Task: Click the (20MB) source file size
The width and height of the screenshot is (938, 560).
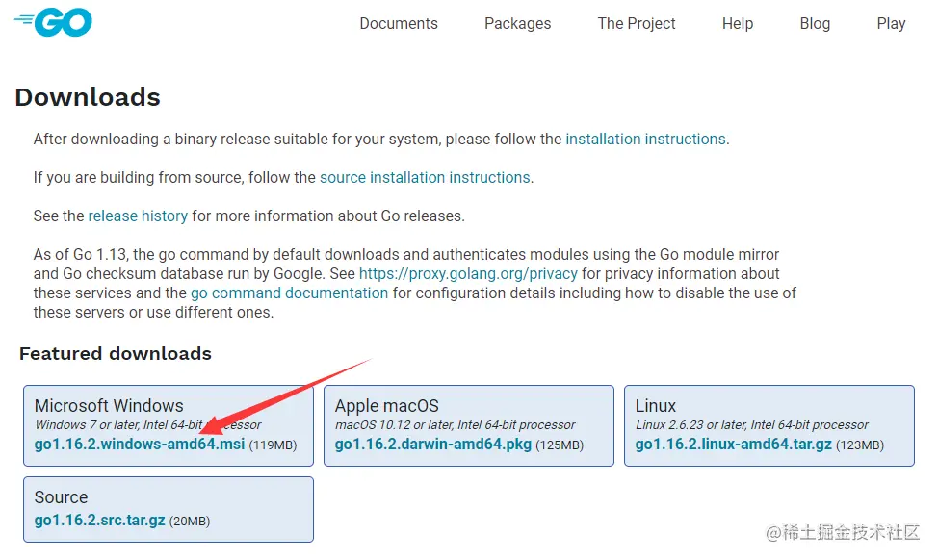Action: click(189, 522)
